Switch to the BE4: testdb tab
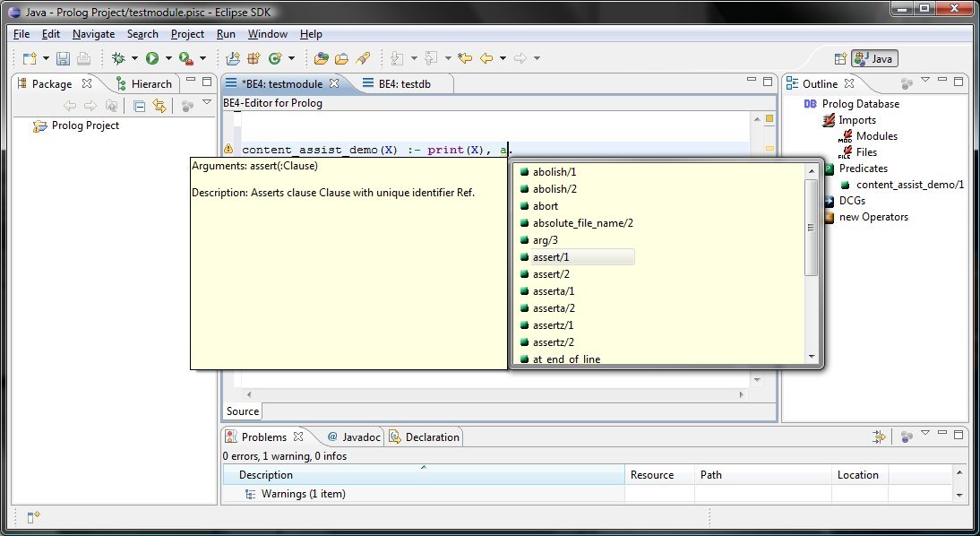Screen dimensions: 980x536 (403, 83)
